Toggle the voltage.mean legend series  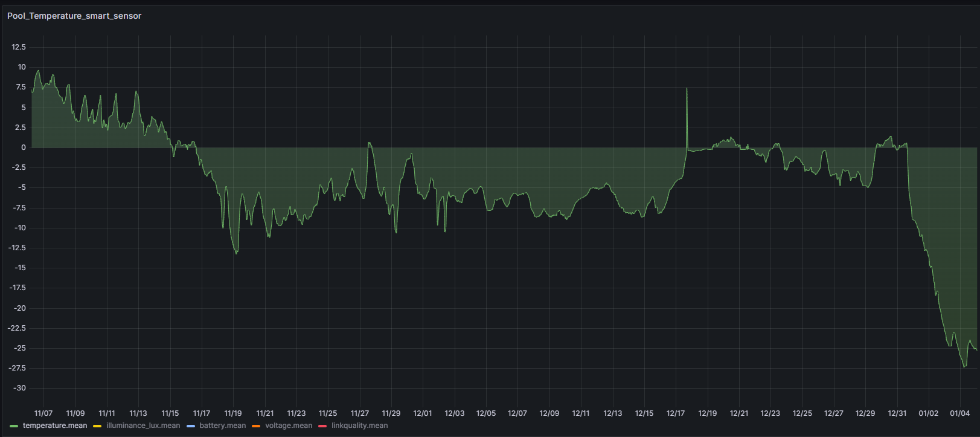(x=289, y=426)
